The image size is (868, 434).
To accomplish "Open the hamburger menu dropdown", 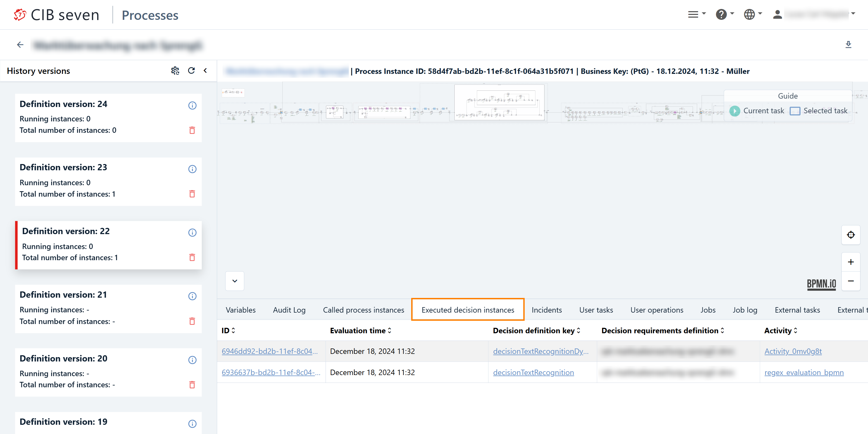I will pos(696,14).
